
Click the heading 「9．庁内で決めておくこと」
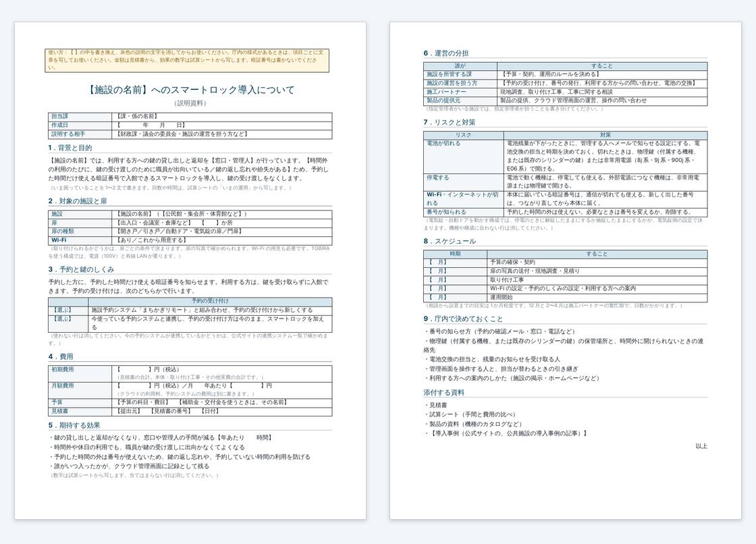[463, 319]
